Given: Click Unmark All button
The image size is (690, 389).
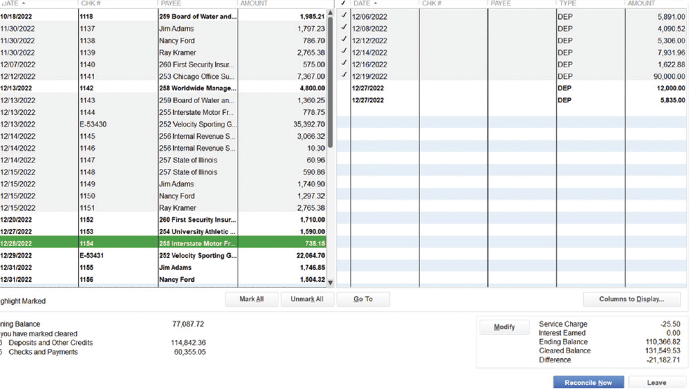Looking at the screenshot, I should [307, 299].
